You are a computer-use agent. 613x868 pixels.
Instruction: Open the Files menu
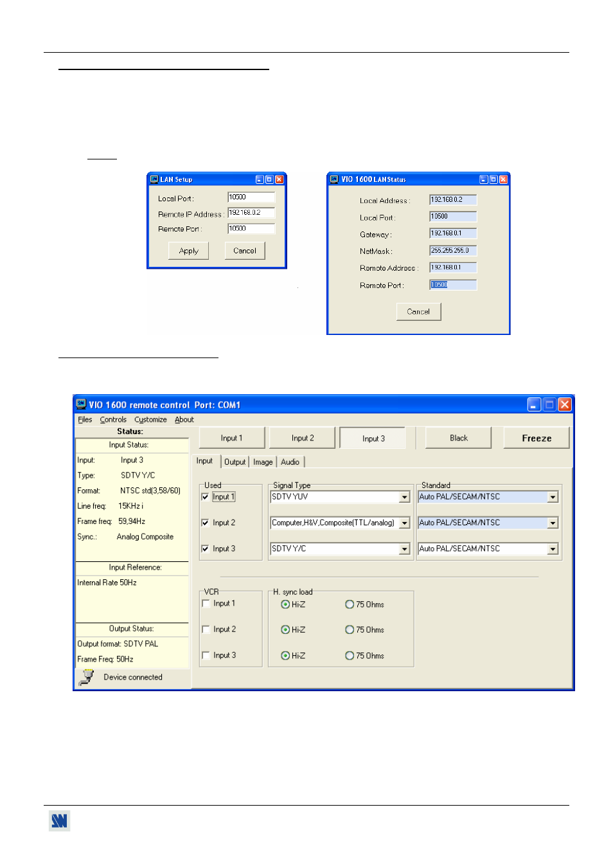(85, 420)
